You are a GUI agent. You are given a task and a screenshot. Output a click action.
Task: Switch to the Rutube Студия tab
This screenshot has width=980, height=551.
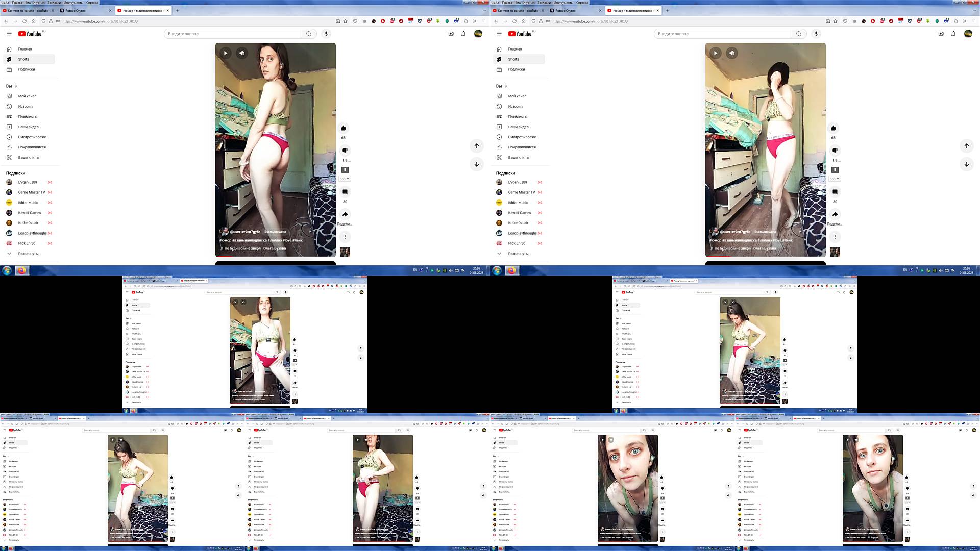[x=76, y=10]
